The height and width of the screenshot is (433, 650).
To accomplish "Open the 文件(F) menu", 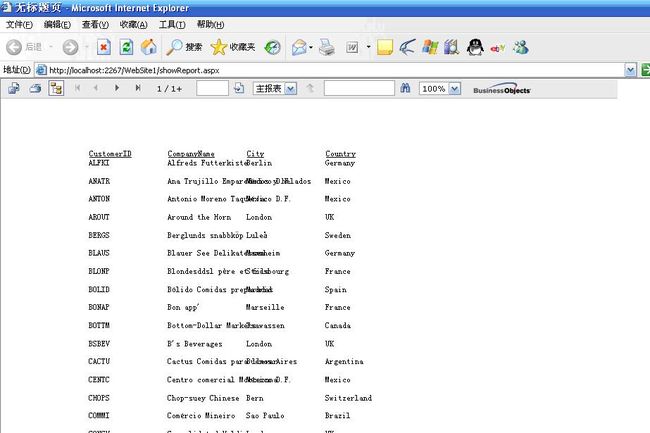I will [19, 25].
